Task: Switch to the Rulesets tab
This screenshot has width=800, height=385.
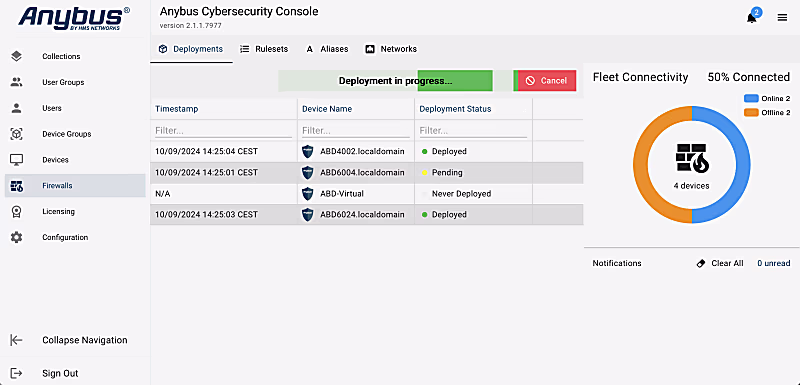Action: tap(264, 49)
